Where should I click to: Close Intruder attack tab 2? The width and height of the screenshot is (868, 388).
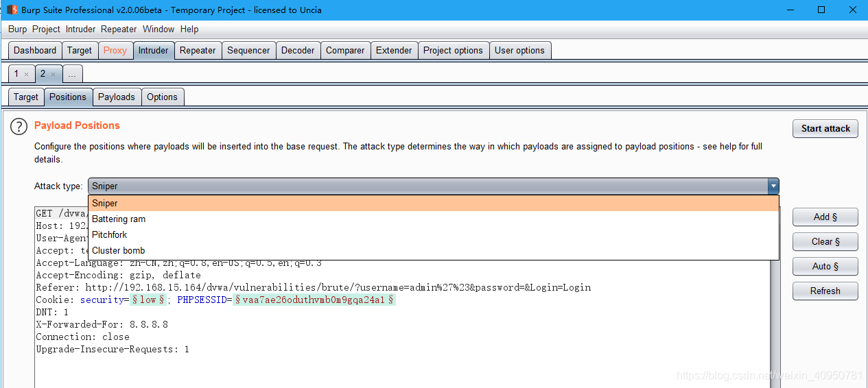[x=53, y=74]
